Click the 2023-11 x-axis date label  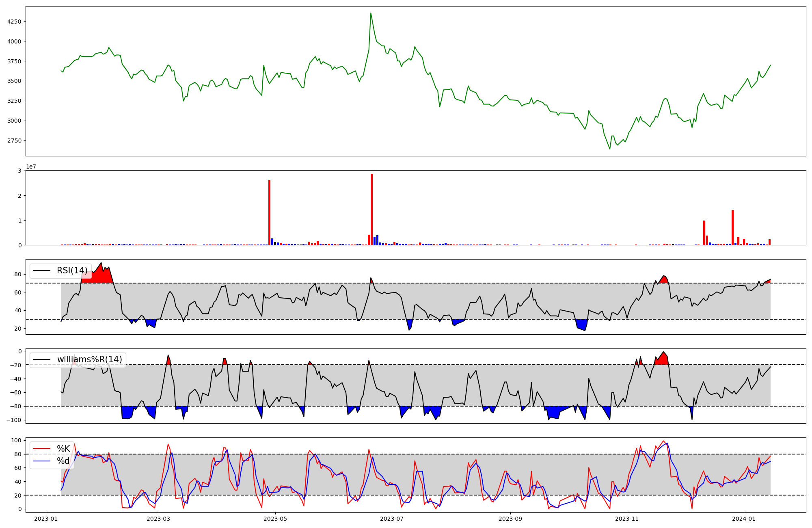(x=627, y=519)
